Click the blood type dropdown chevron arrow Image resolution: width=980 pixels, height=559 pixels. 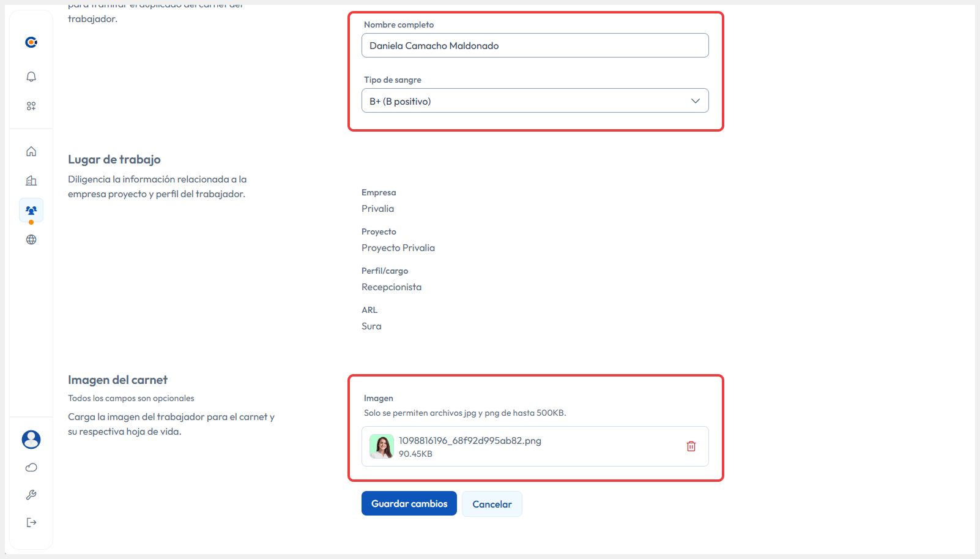pyautogui.click(x=695, y=101)
